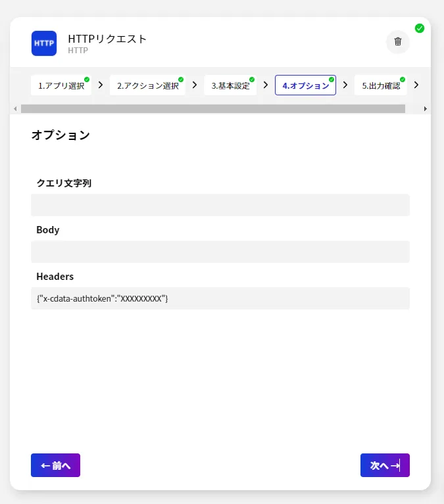Screen dimensions: 444x504
Task: Click the chevron after 1.アプリ選択
Action: pyautogui.click(x=101, y=85)
